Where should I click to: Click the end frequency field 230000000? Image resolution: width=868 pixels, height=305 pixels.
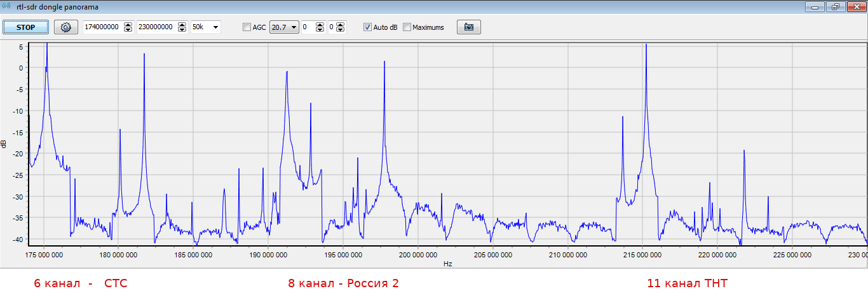pyautogui.click(x=156, y=27)
